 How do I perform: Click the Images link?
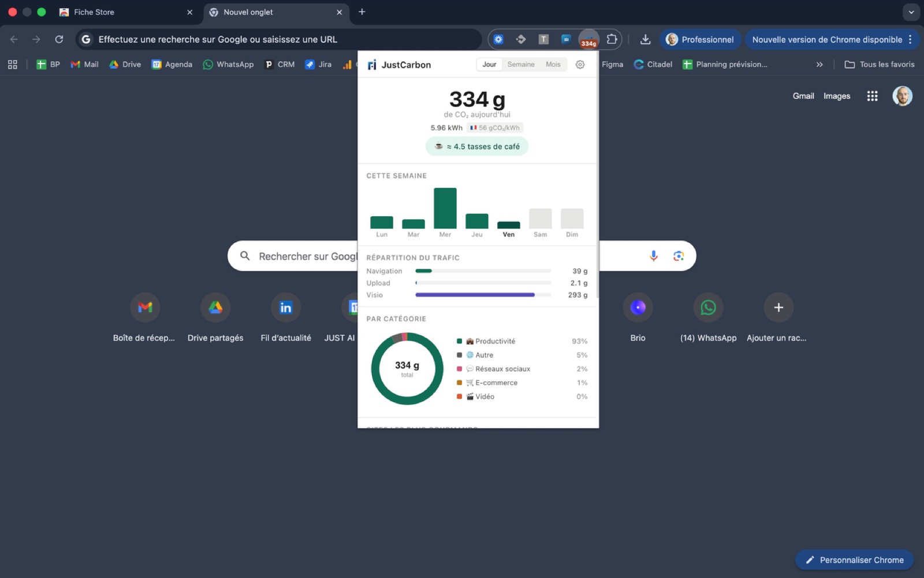pyautogui.click(x=837, y=96)
